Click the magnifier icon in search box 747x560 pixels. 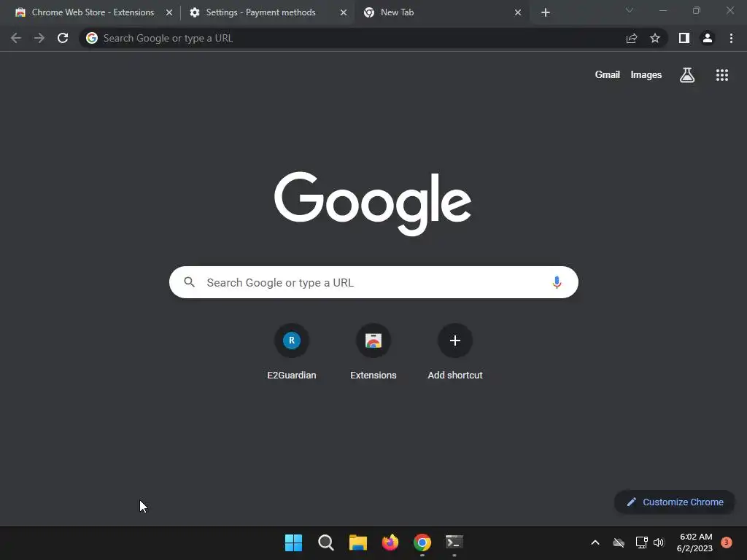pyautogui.click(x=189, y=282)
